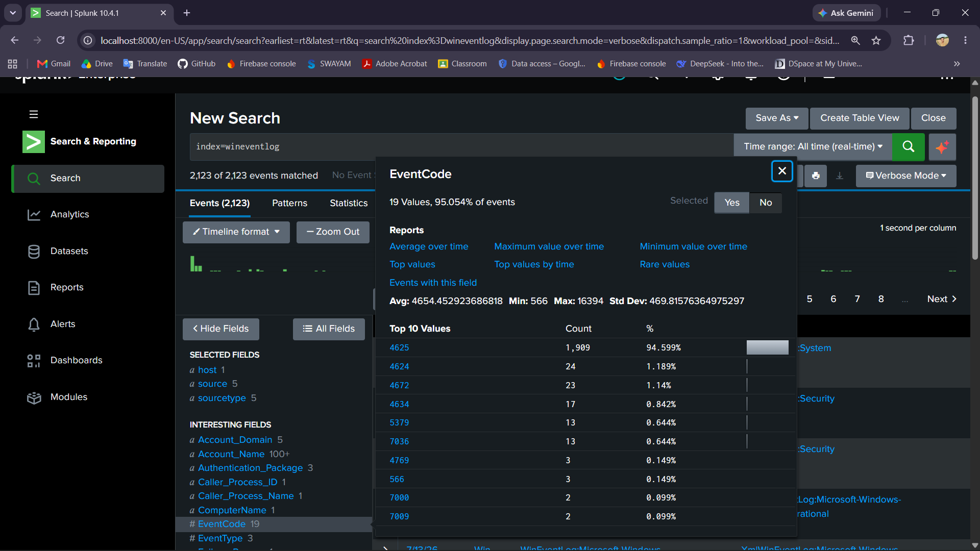Viewport: 980px width, 551px height.
Task: Switch to the Statistics tab
Action: coord(349,203)
